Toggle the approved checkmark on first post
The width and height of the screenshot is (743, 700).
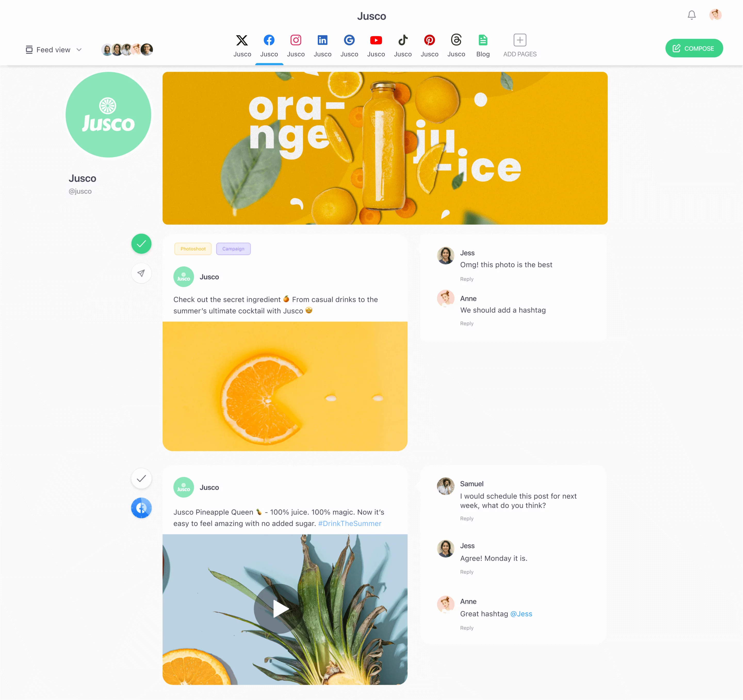141,243
